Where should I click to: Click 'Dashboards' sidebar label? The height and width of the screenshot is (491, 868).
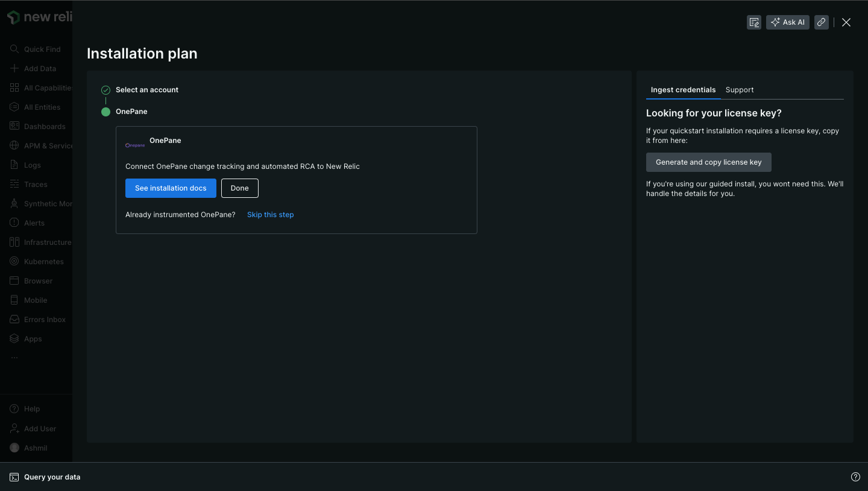[45, 127]
